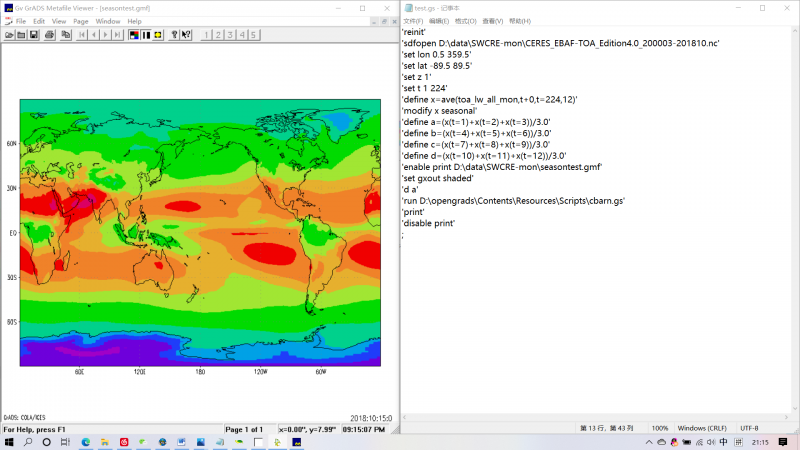Toggle the black-and-white display icon
The image size is (800, 450).
pyautogui.click(x=146, y=35)
